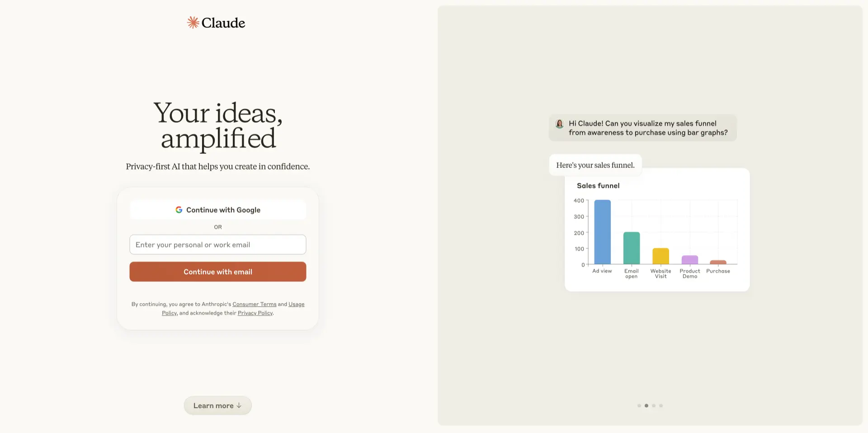Open the Usage Policy link
The height and width of the screenshot is (433, 868).
(x=296, y=304)
